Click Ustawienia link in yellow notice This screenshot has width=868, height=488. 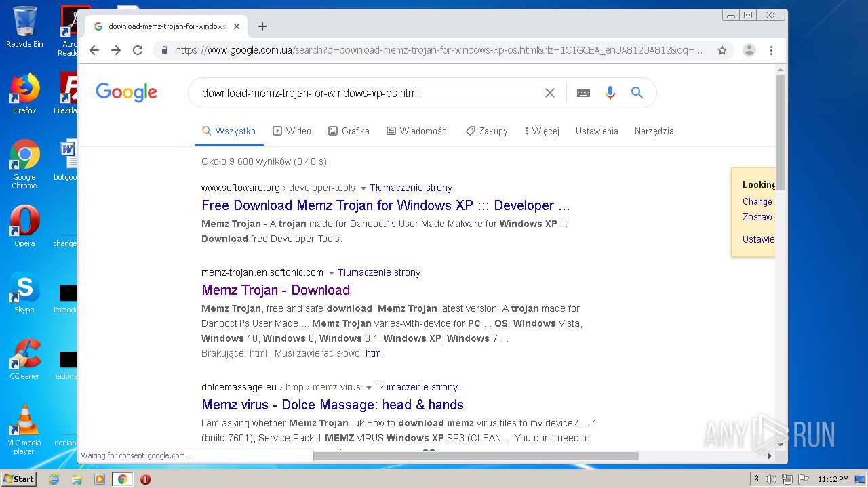(x=758, y=239)
